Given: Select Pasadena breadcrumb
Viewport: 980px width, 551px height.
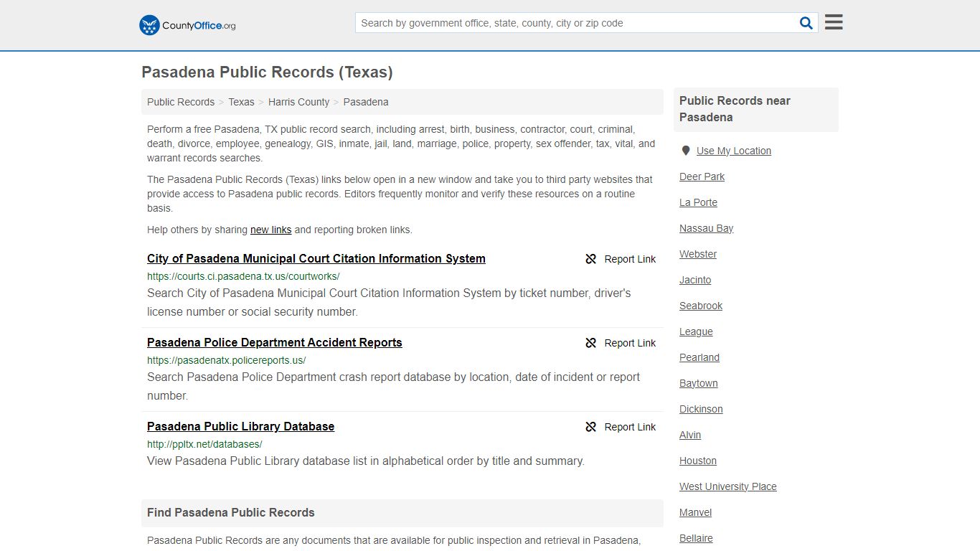Looking at the screenshot, I should click(x=366, y=102).
